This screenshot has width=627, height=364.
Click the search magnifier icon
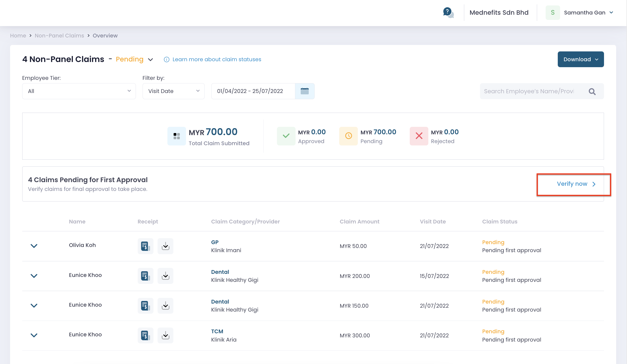coord(592,91)
